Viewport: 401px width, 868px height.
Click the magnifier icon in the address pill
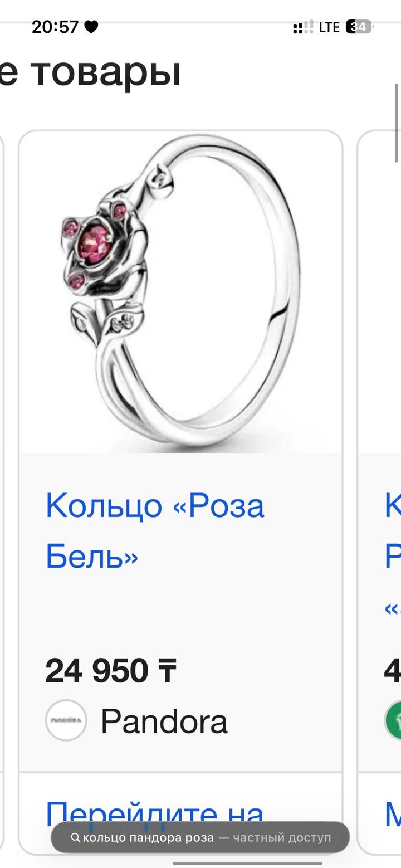[x=75, y=837]
